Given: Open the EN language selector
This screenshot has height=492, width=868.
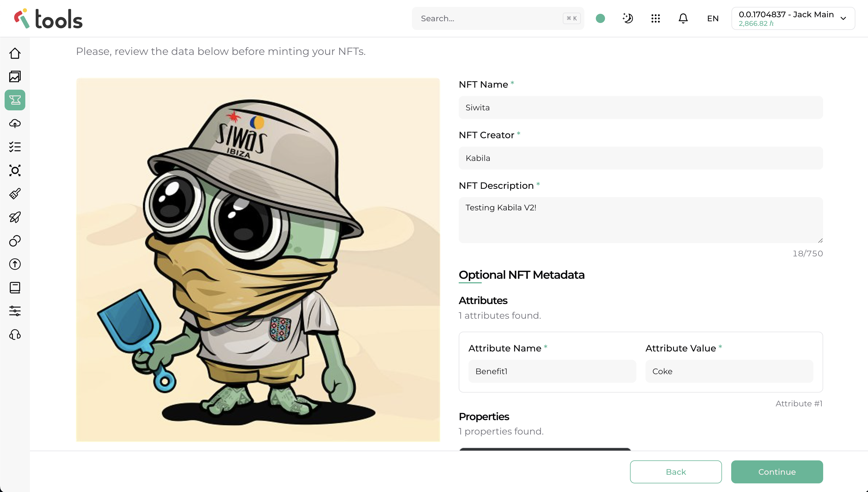Looking at the screenshot, I should 713,19.
